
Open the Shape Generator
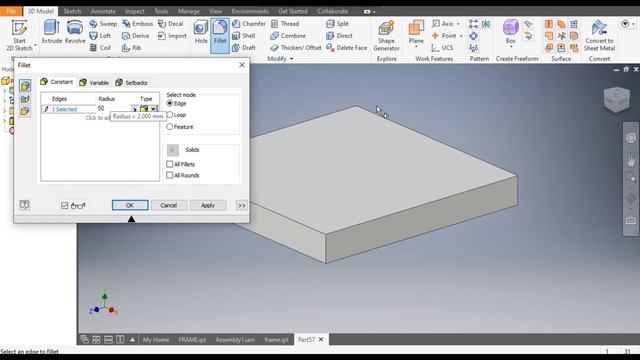386,36
